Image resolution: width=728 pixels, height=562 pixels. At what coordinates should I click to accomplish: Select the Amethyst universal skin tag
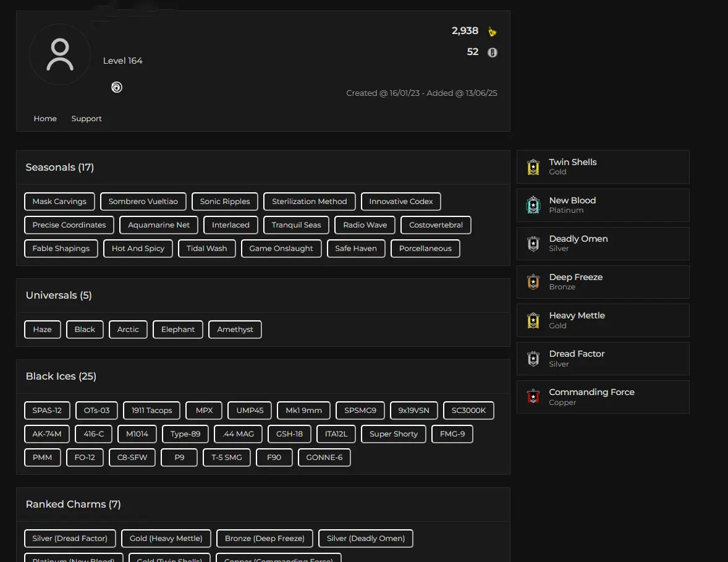pyautogui.click(x=235, y=330)
